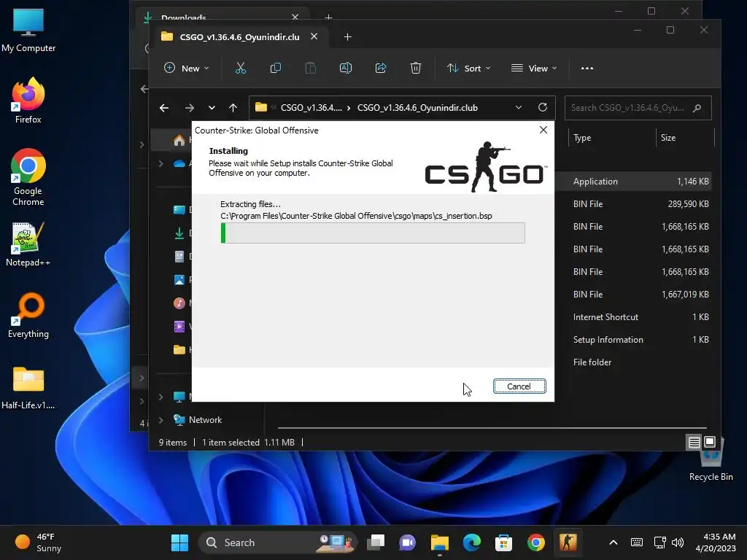This screenshot has height=560, width=747.
Task: Go up one folder level
Action: (x=233, y=108)
